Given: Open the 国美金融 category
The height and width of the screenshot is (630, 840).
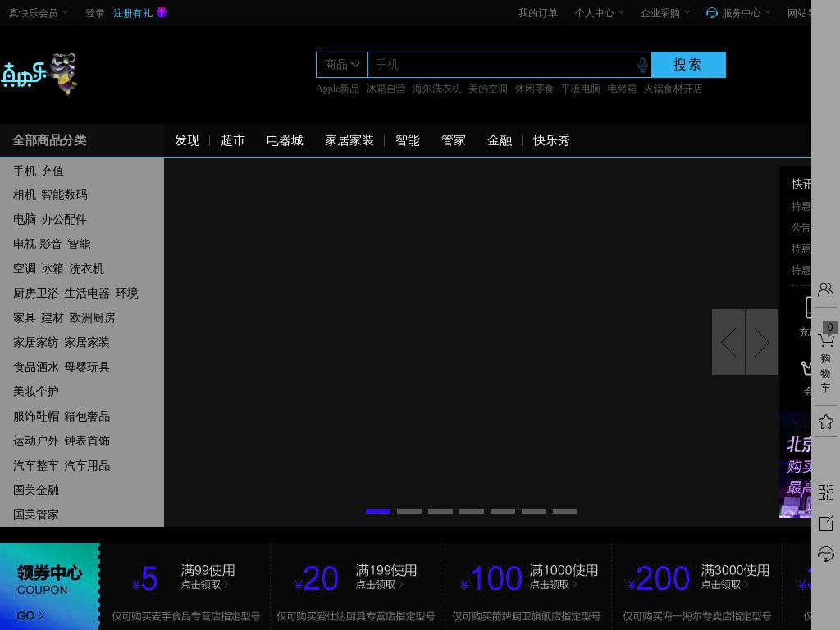Looking at the screenshot, I should [x=36, y=491].
